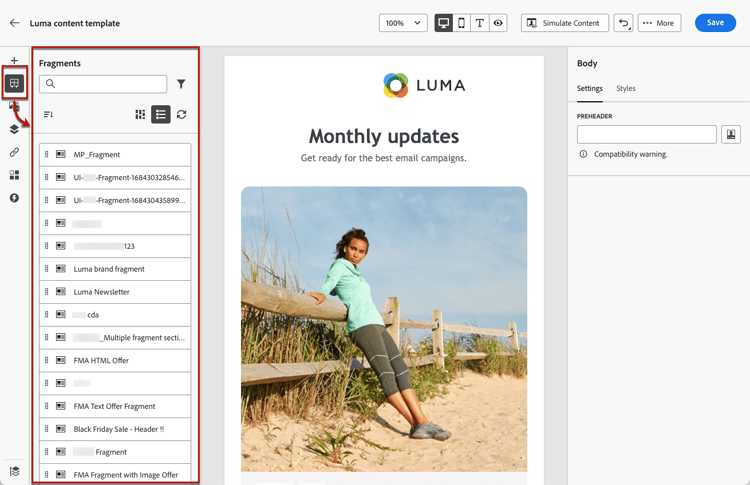Select the Multiple fragment section row

click(x=115, y=337)
